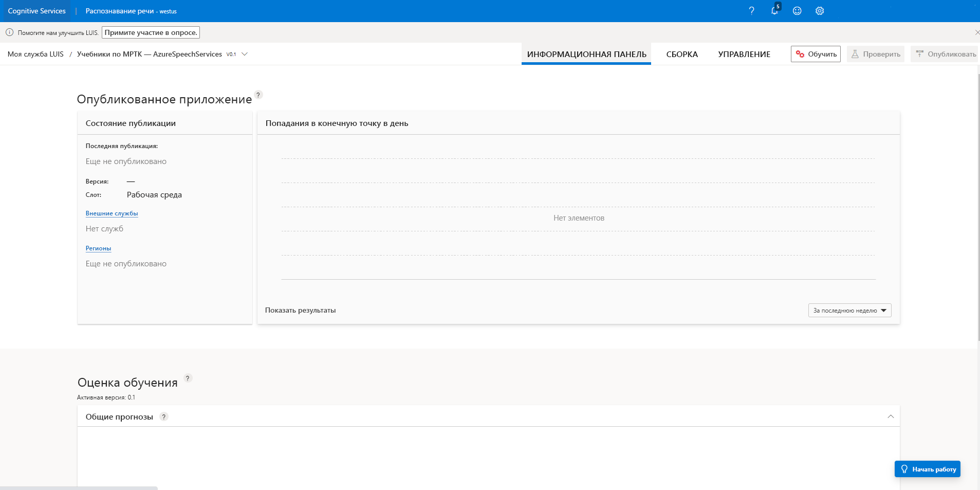This screenshot has height=490, width=980.
Task: Click Состояние публикации card header
Action: pos(164,123)
